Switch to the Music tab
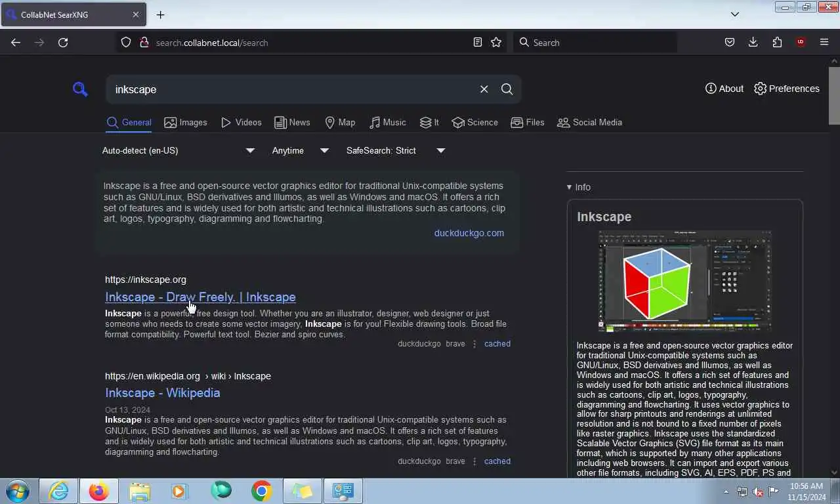Screen dimensions: 840x504 387,123
